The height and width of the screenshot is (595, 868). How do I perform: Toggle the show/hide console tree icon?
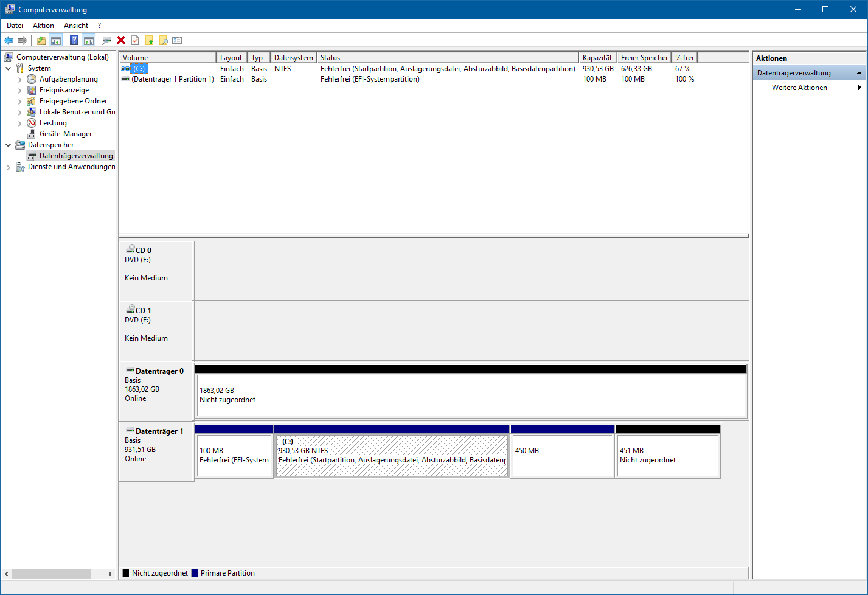55,40
